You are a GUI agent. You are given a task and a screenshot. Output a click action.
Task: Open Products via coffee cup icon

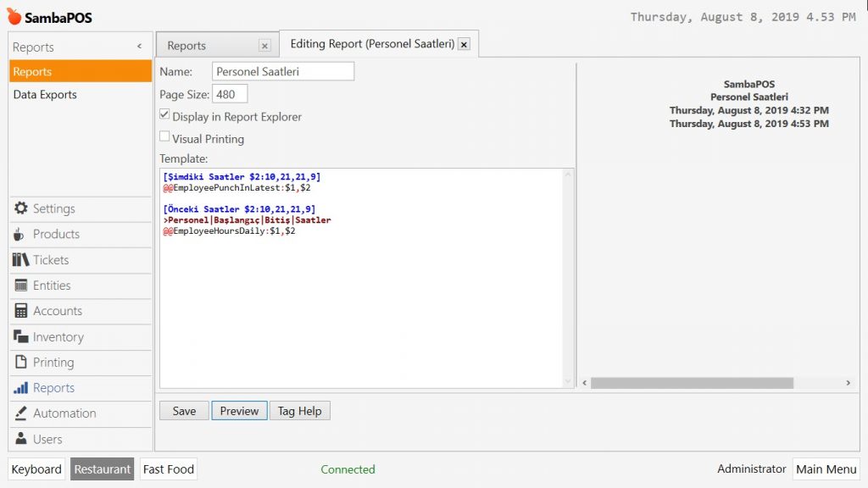20,235
